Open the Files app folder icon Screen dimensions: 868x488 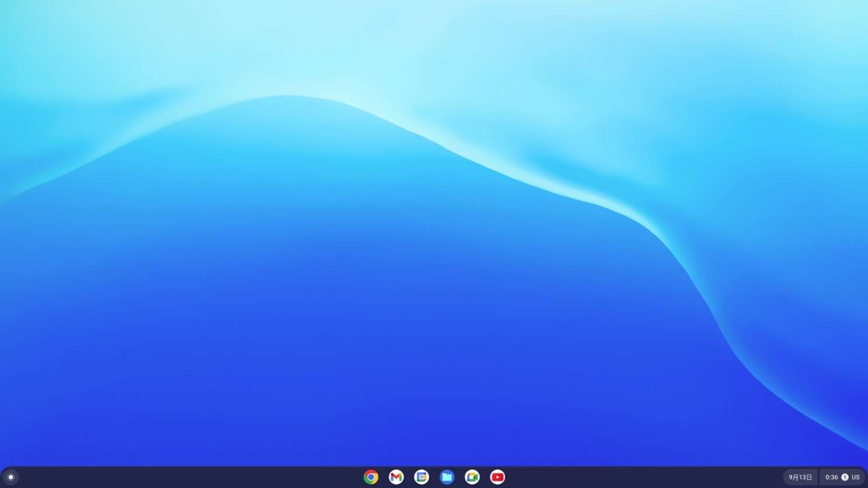coord(447,477)
